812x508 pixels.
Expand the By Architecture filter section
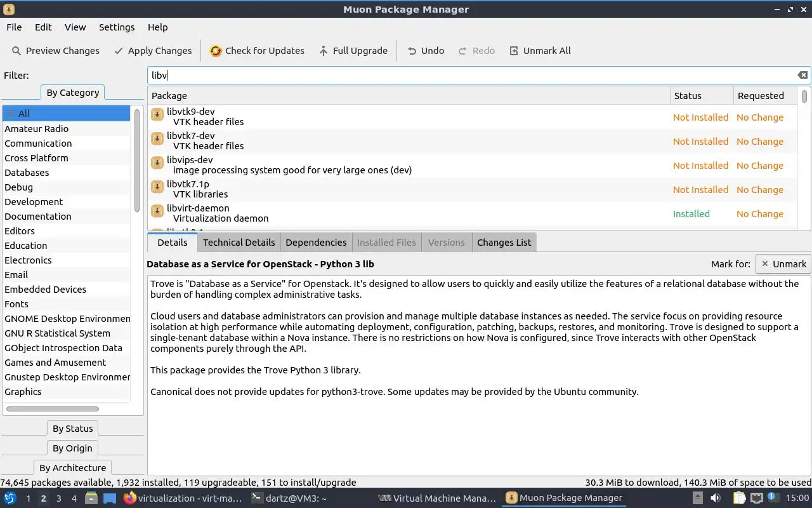point(72,468)
